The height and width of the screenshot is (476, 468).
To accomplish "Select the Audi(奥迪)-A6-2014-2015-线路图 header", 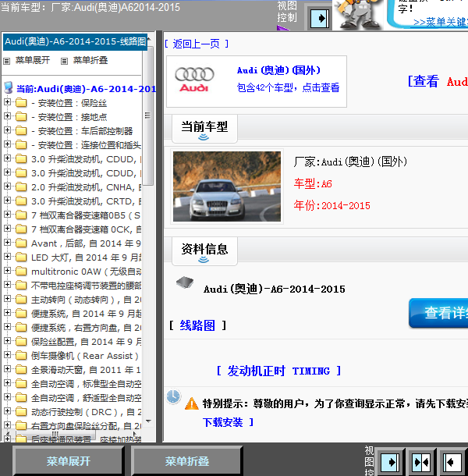I will click(75, 41).
